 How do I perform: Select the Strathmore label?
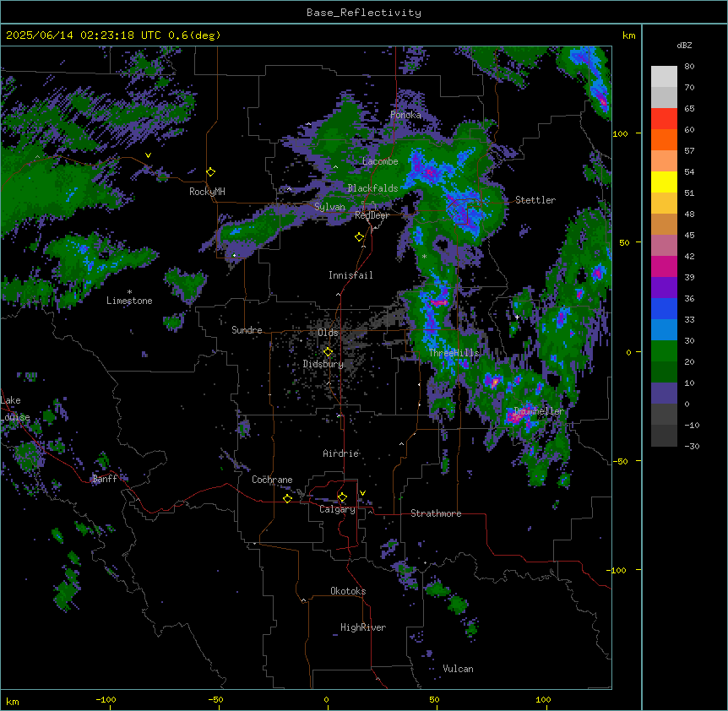click(436, 513)
